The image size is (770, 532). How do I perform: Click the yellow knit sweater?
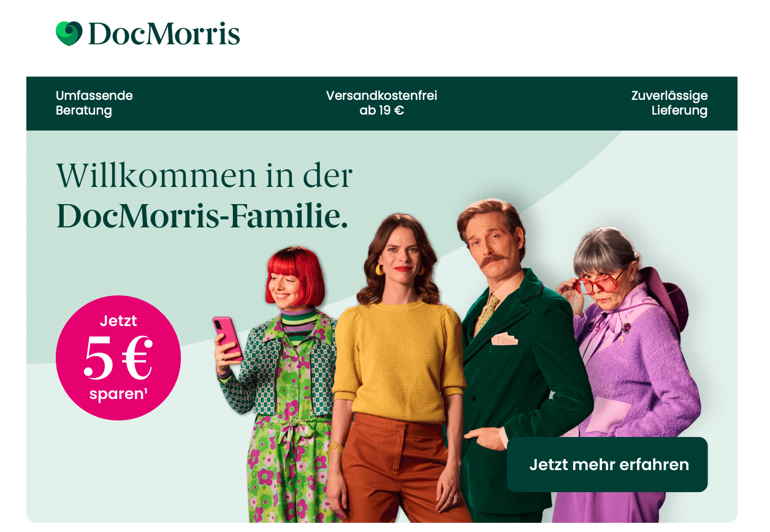click(398, 361)
